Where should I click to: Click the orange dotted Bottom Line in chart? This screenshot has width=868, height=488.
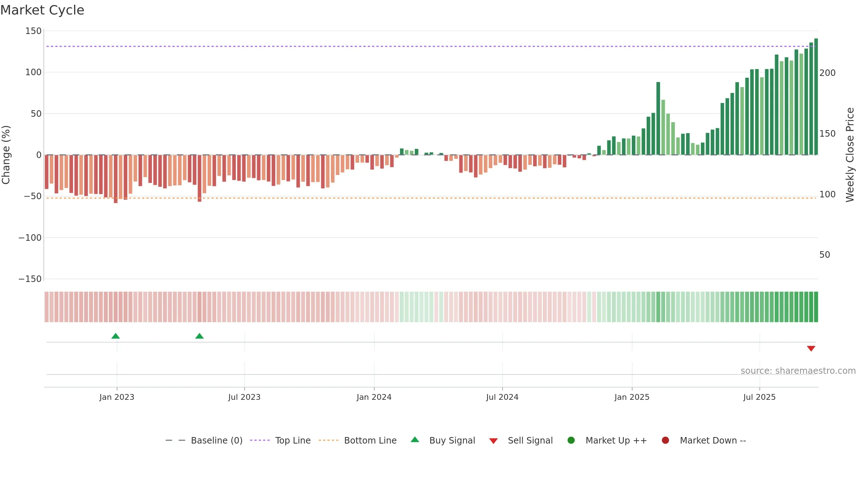click(x=431, y=198)
